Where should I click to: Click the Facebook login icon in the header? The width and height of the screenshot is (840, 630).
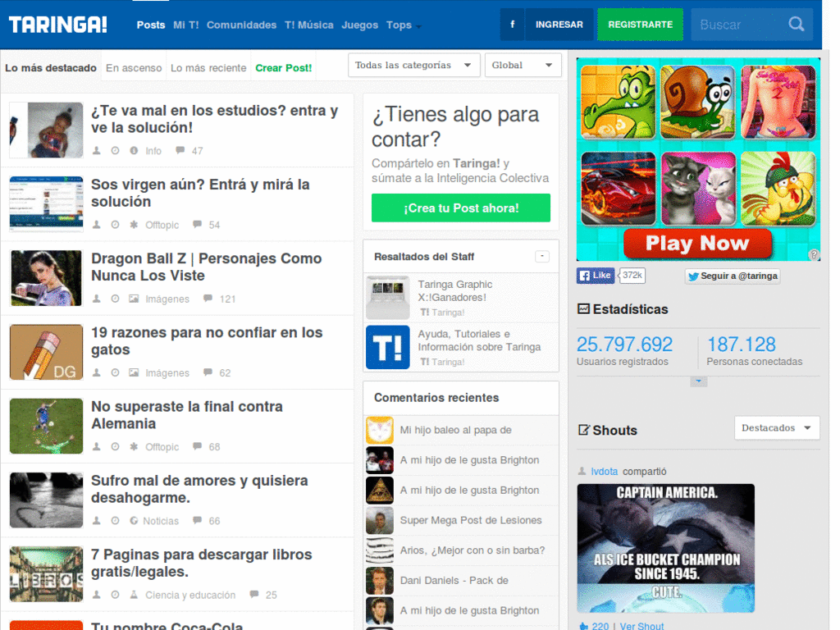tap(512, 24)
